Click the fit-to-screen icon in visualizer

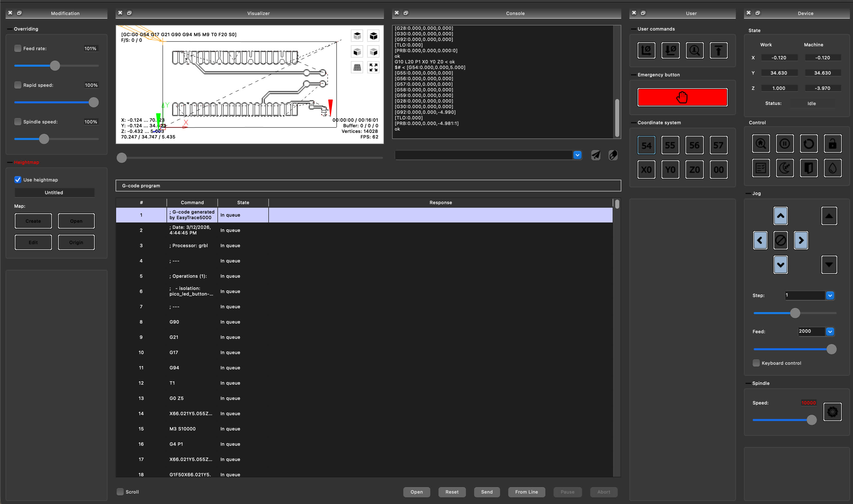373,67
